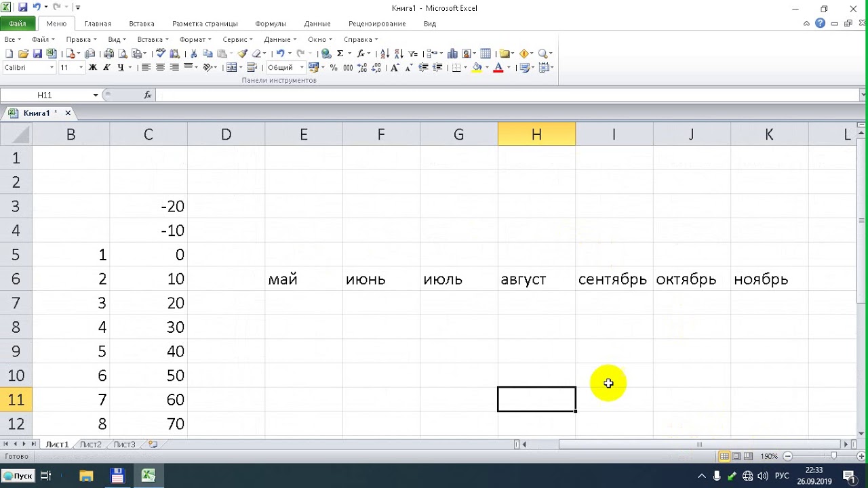
Task: Align text right
Action: (174, 68)
